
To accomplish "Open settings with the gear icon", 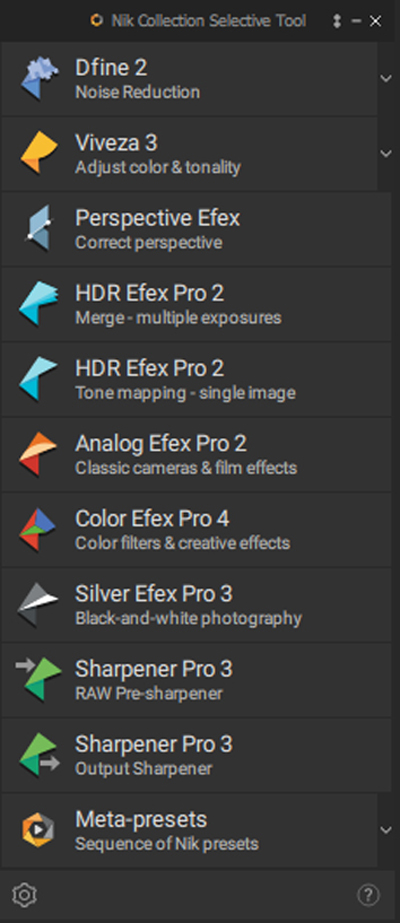I will coord(24,895).
